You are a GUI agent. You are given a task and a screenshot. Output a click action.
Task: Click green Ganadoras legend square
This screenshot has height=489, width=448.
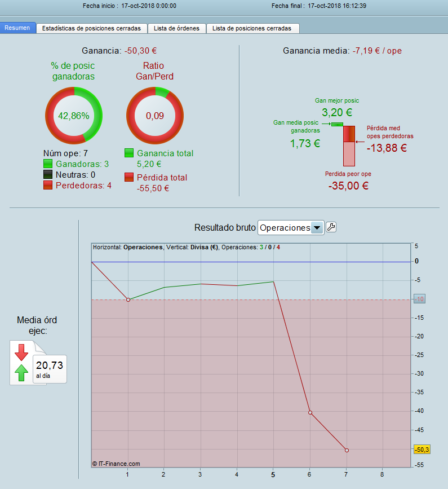(x=48, y=164)
